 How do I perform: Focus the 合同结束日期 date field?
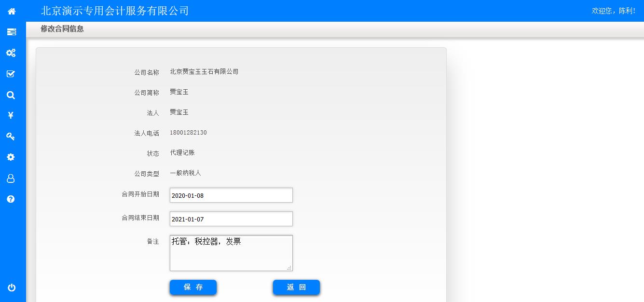point(231,219)
